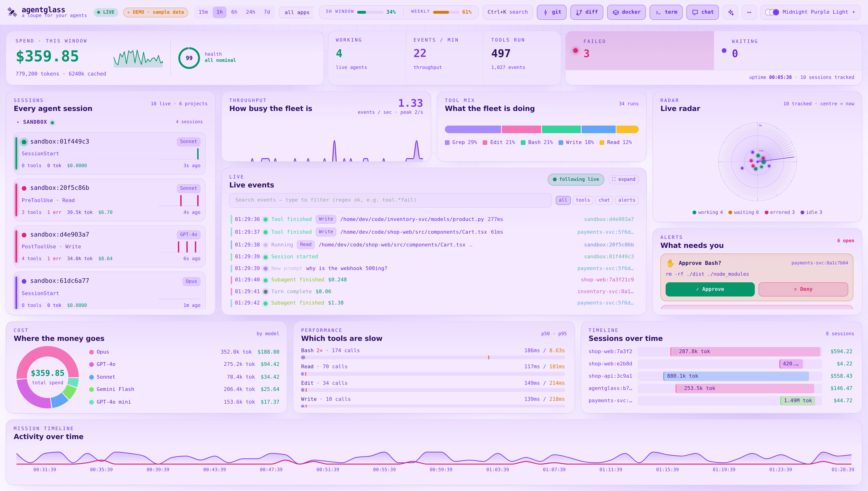Click the spend sparkline chart
Image resolution: width=868 pixels, height=491 pixels.
point(138,58)
